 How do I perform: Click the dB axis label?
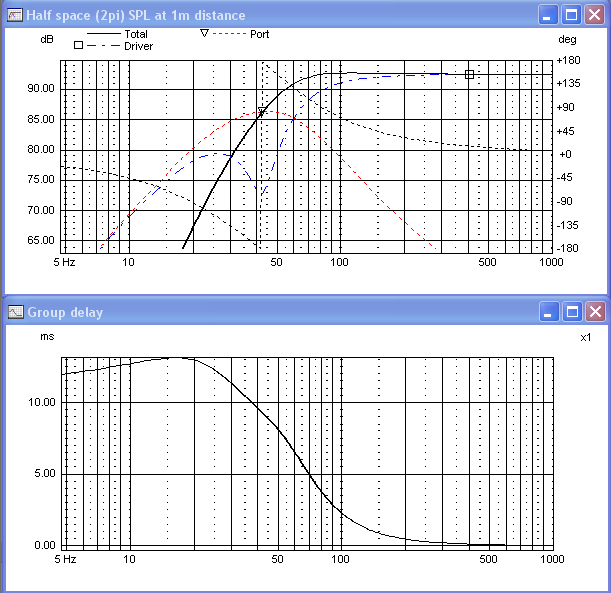click(x=47, y=39)
